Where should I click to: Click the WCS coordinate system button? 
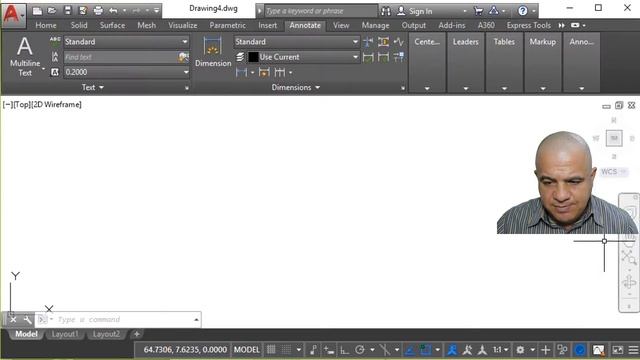coord(613,171)
